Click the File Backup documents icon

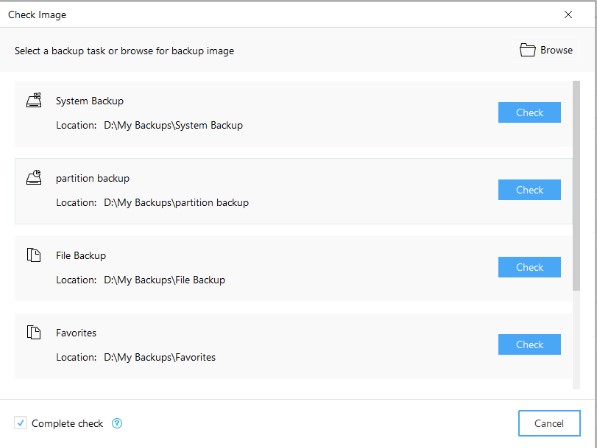[x=34, y=255]
